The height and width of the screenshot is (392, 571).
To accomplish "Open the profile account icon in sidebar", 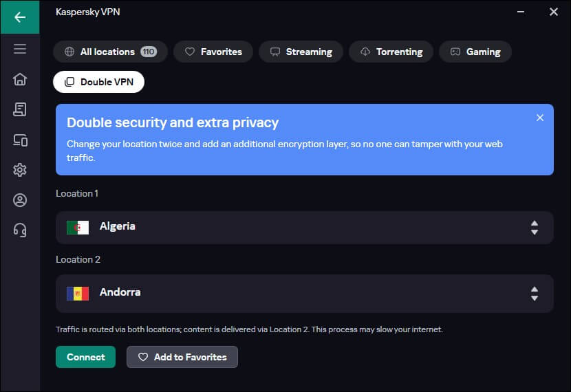I will click(20, 200).
